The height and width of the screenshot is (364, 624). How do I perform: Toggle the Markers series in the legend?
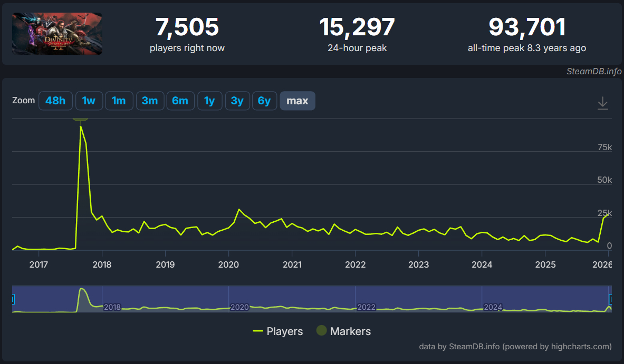click(x=351, y=331)
